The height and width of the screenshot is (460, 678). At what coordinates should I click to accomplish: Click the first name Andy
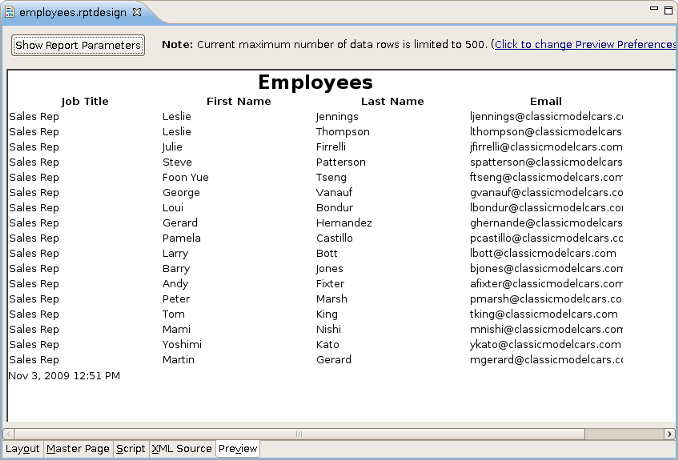coord(175,284)
